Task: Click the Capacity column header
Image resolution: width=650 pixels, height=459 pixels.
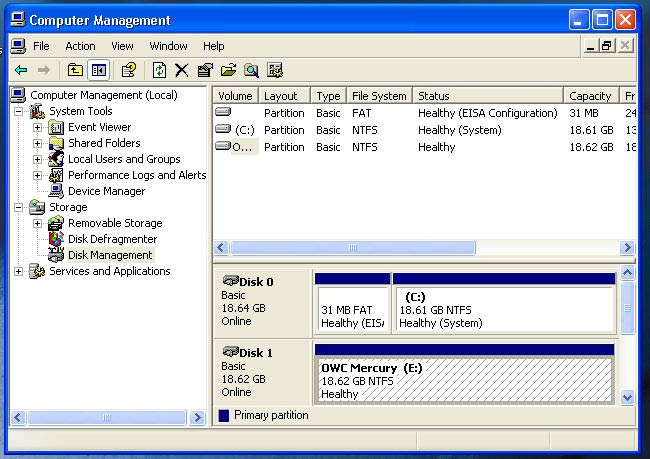Action: click(x=591, y=96)
